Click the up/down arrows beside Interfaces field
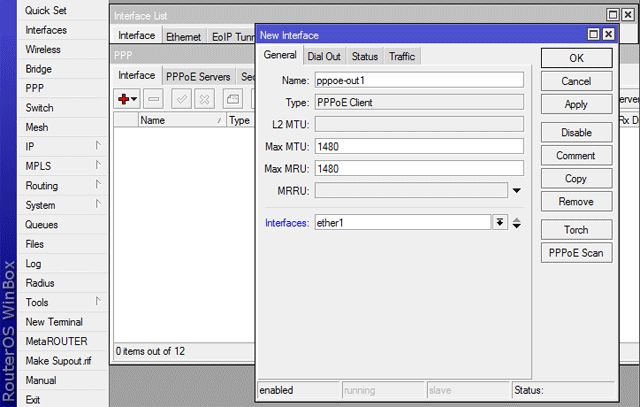The width and height of the screenshot is (640, 407). 517,222
